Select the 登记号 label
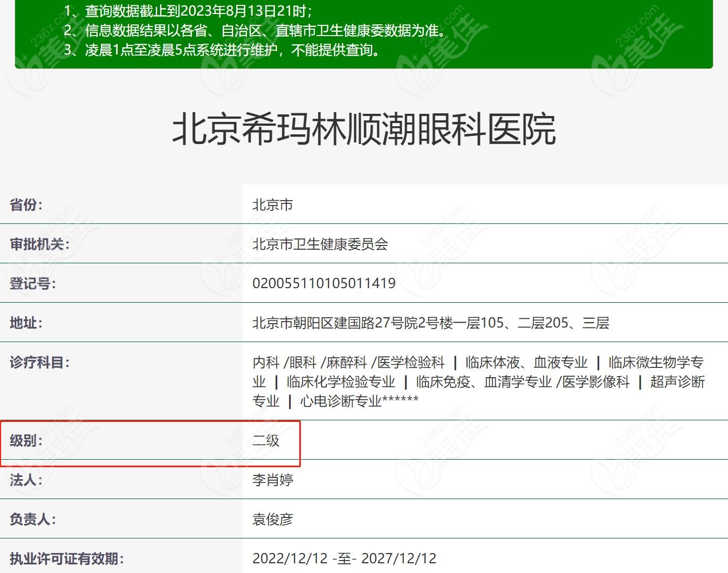 point(33,284)
